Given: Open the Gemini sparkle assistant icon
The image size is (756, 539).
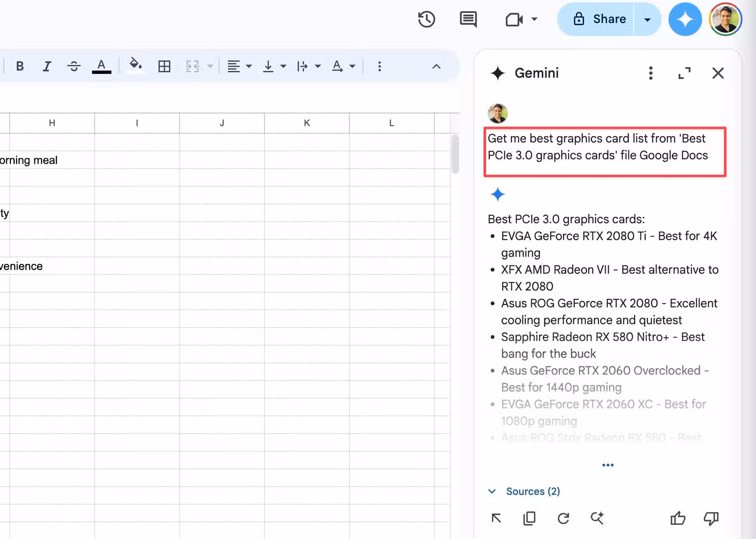Looking at the screenshot, I should 685,19.
